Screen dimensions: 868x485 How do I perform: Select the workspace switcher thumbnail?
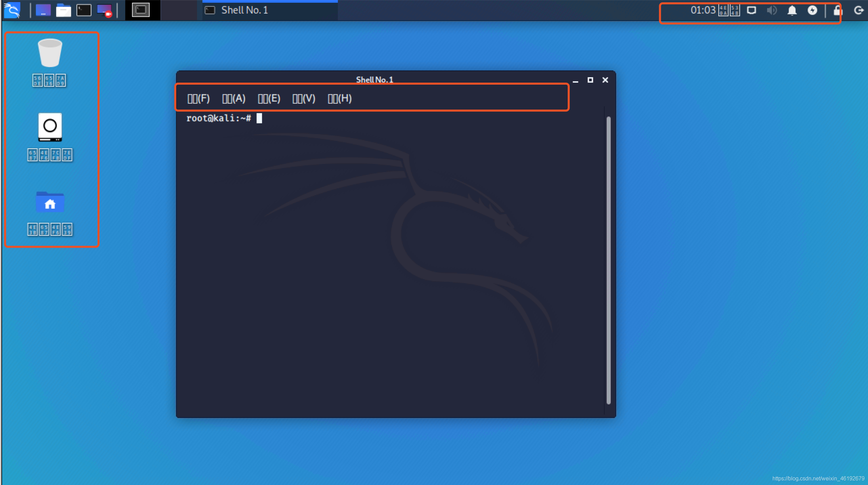(141, 10)
